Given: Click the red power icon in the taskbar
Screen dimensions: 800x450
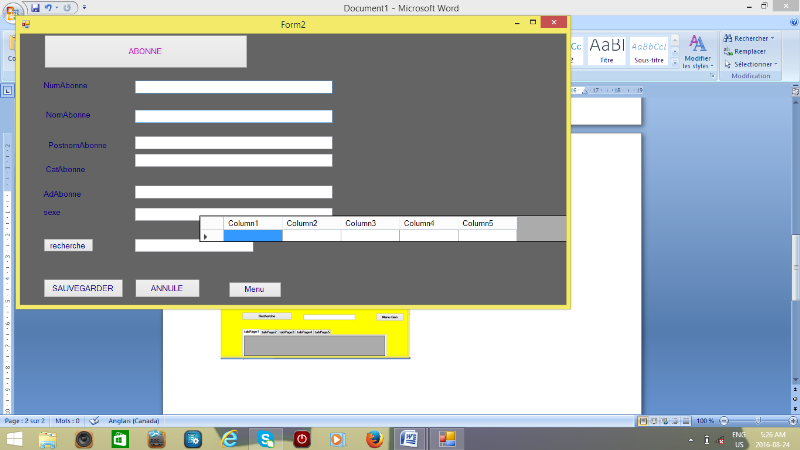Looking at the screenshot, I should 302,439.
